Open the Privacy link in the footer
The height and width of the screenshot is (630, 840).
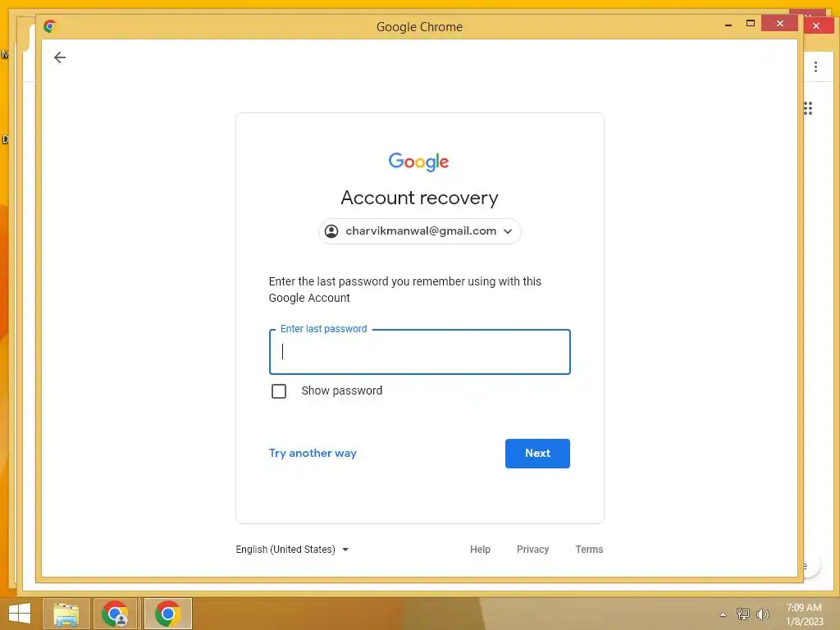532,549
